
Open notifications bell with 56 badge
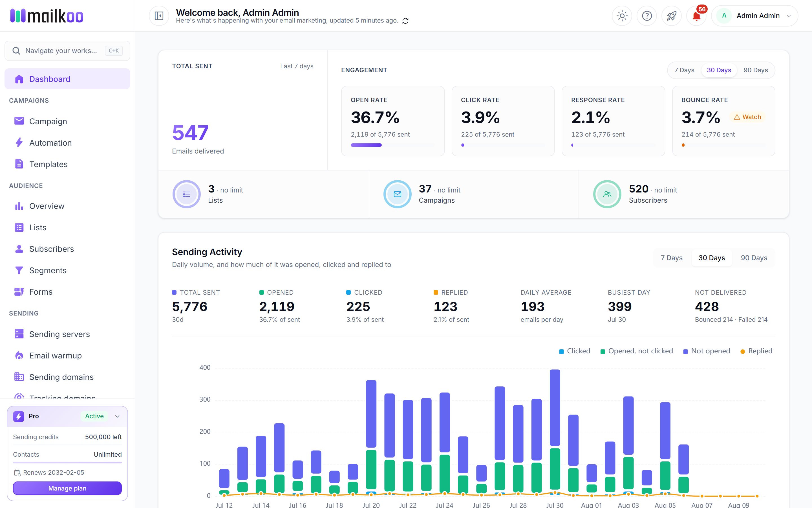click(x=696, y=16)
